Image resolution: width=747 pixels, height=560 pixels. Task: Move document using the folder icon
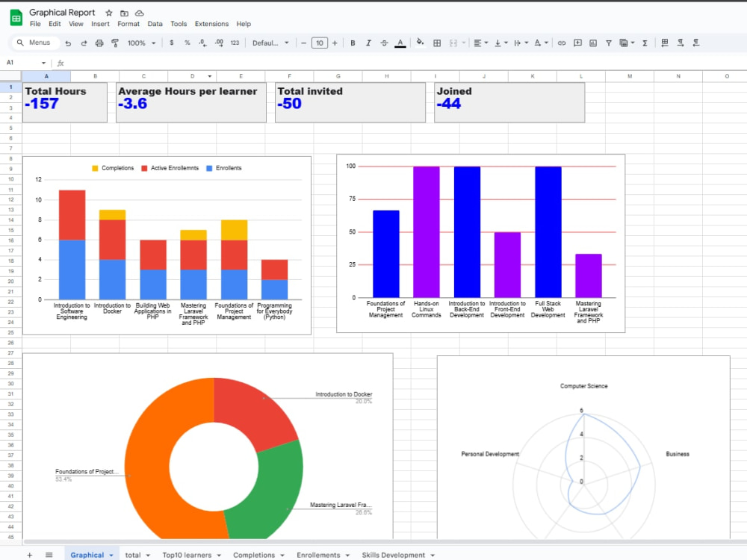tap(124, 13)
